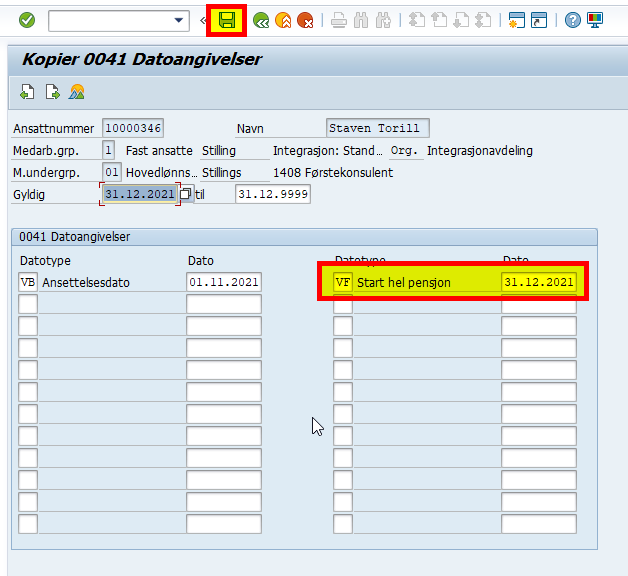Click the Next Page icon

coord(461,20)
